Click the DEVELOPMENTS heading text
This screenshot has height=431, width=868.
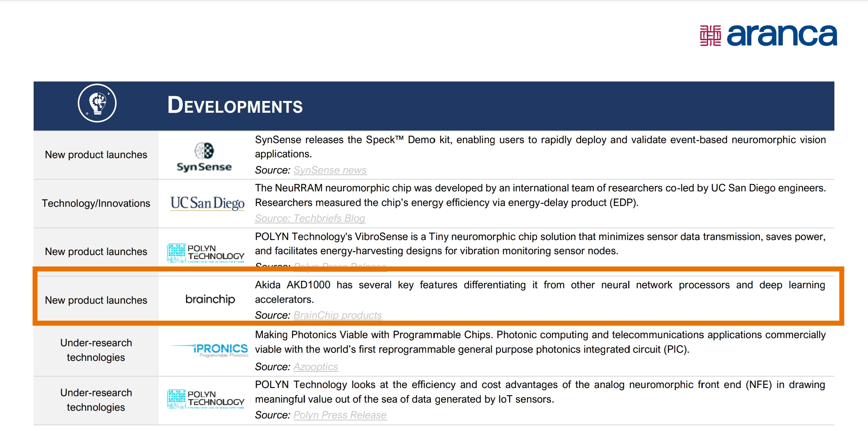(235, 105)
